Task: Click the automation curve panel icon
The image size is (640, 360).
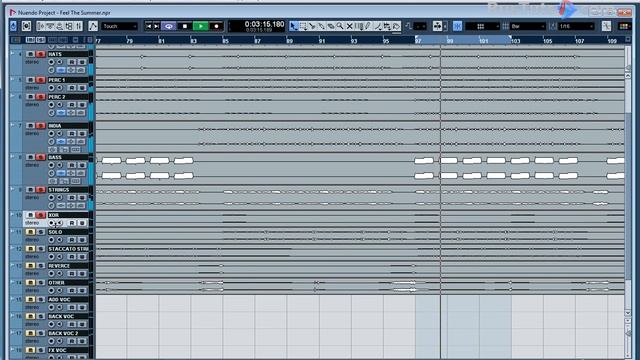Action: tap(93, 26)
